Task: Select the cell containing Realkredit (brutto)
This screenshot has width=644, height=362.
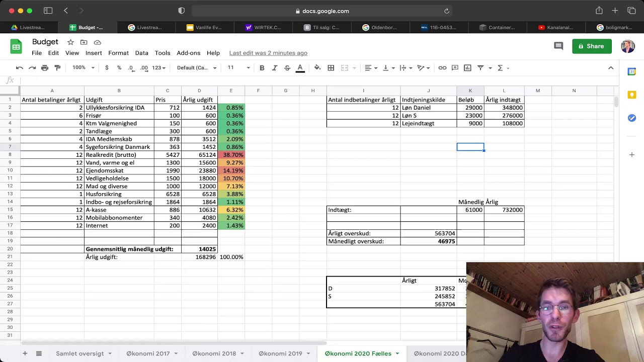Action: [119, 155]
